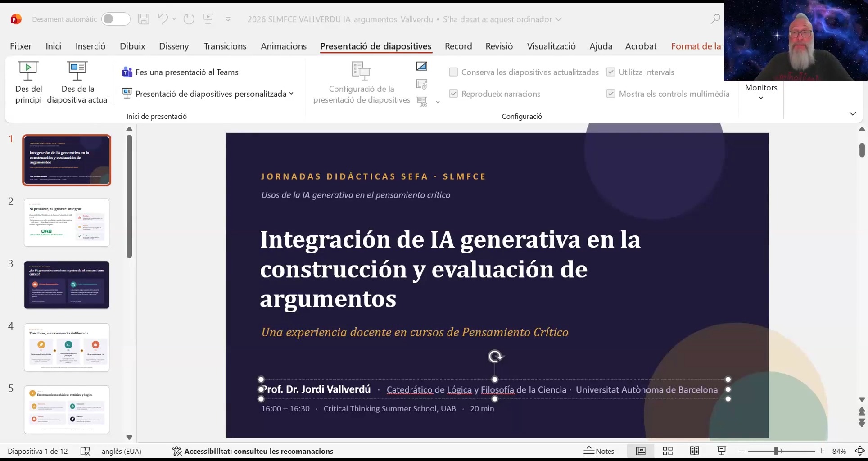Switch to the Inserció tab

(90, 46)
